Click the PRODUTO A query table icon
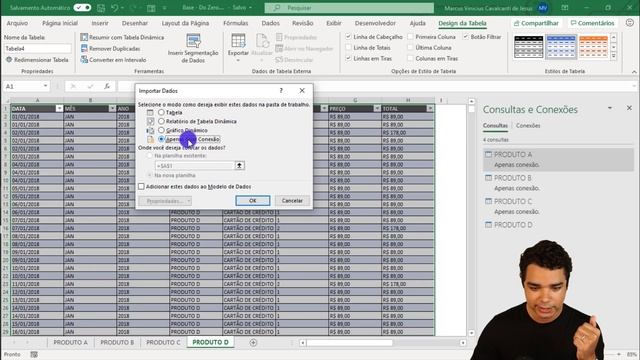Image resolution: width=640 pixels, height=360 pixels. click(x=488, y=154)
